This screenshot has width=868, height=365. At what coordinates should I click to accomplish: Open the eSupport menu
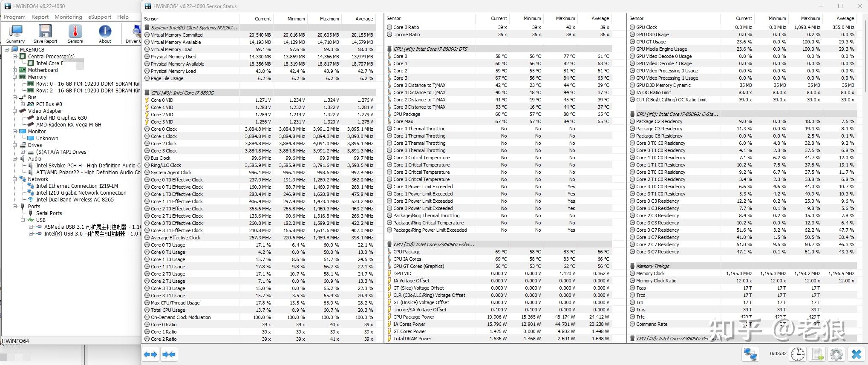point(100,17)
